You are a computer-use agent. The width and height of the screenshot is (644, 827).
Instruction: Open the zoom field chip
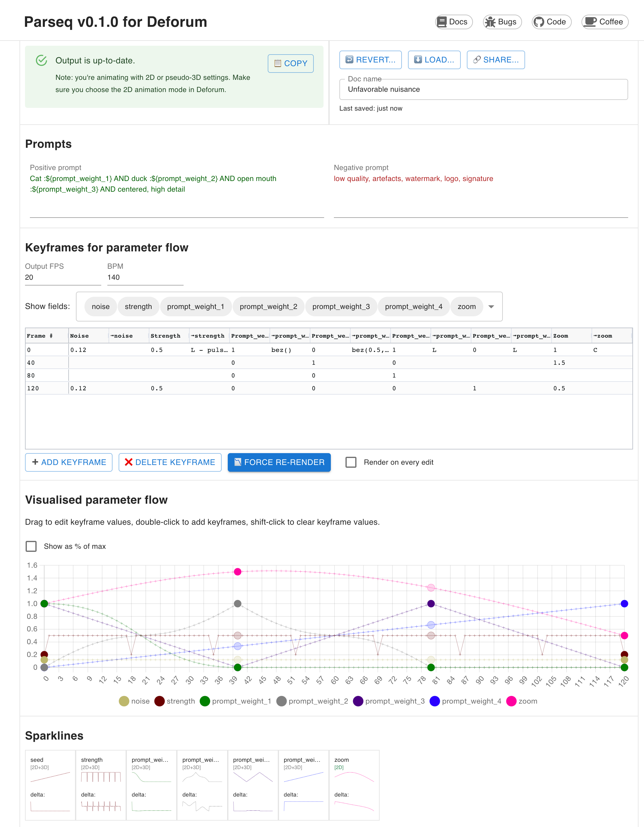pos(467,306)
